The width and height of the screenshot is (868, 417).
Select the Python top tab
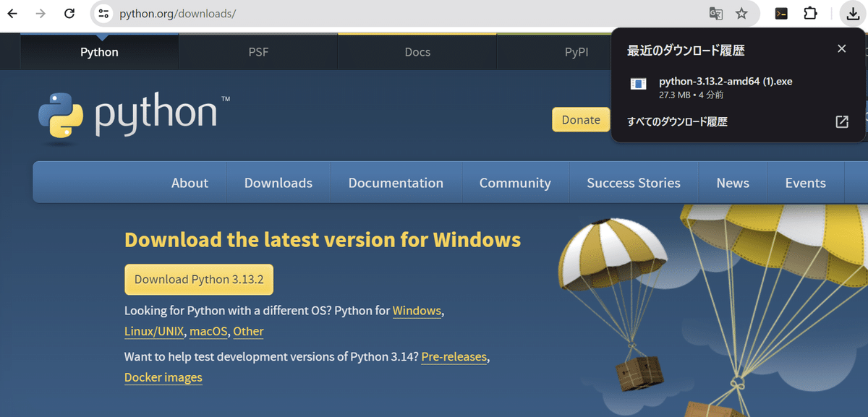coord(99,52)
